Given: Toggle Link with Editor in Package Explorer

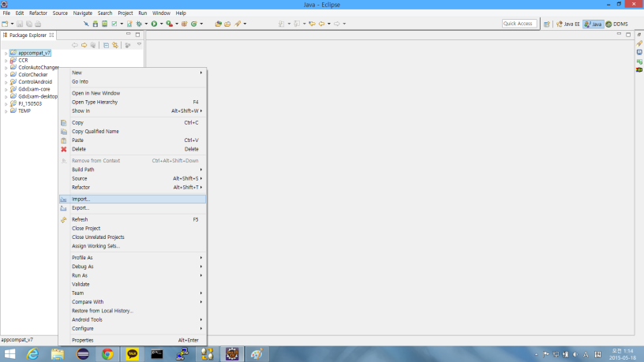Looking at the screenshot, I should point(115,45).
